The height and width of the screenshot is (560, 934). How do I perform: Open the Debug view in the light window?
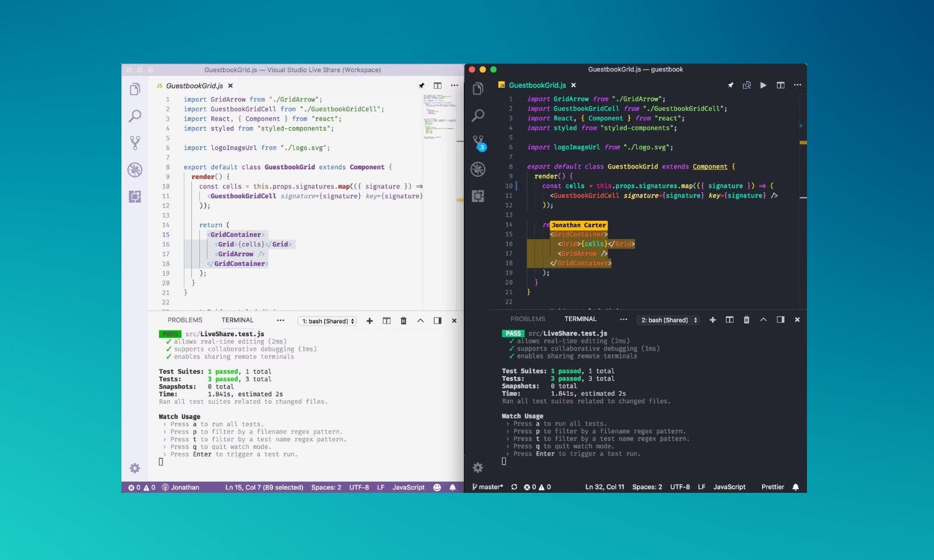134,170
